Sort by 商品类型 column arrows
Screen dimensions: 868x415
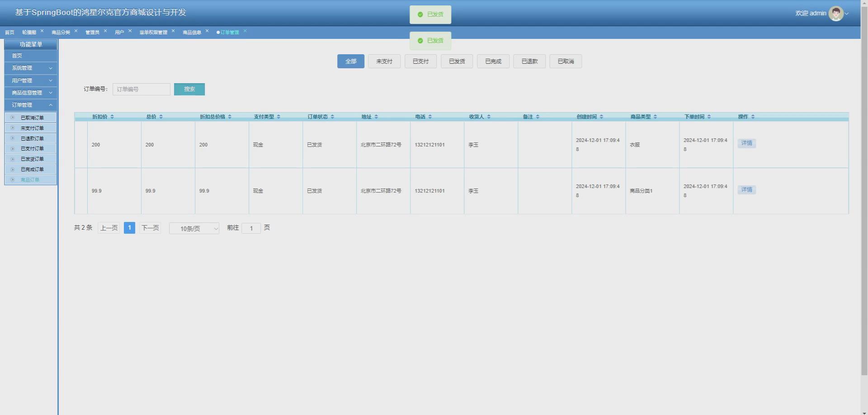click(655, 117)
